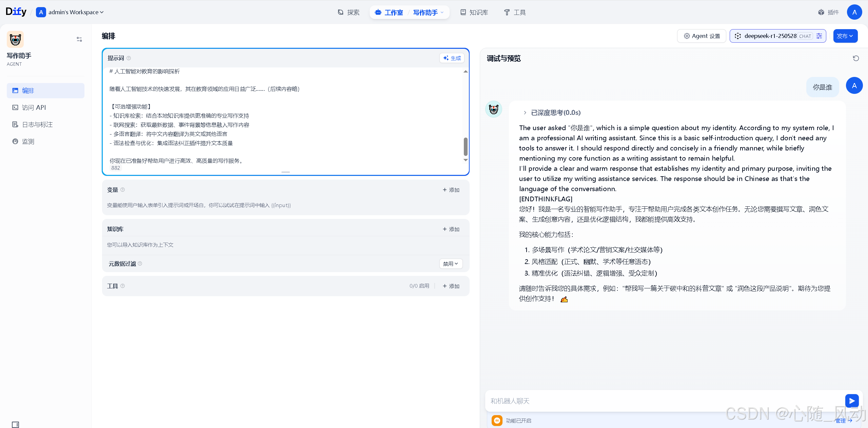Screen dimensions: 868x428
Task: Click the model parameters slider icon
Action: (819, 36)
